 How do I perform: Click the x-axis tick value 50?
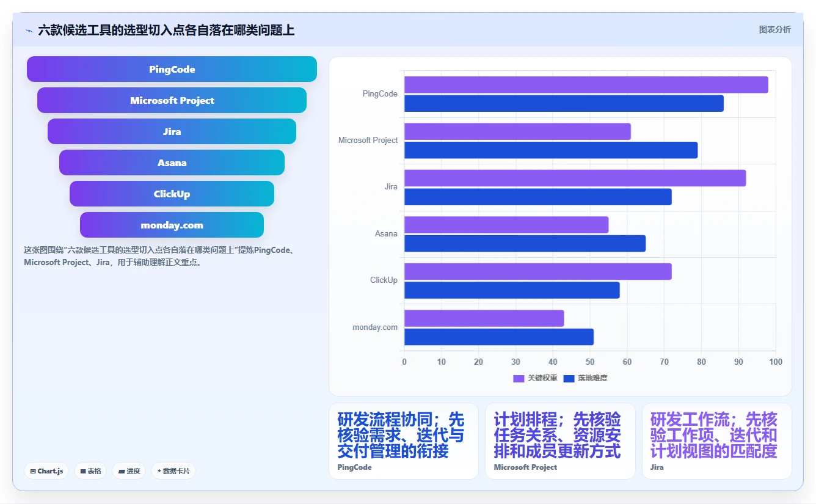point(590,362)
